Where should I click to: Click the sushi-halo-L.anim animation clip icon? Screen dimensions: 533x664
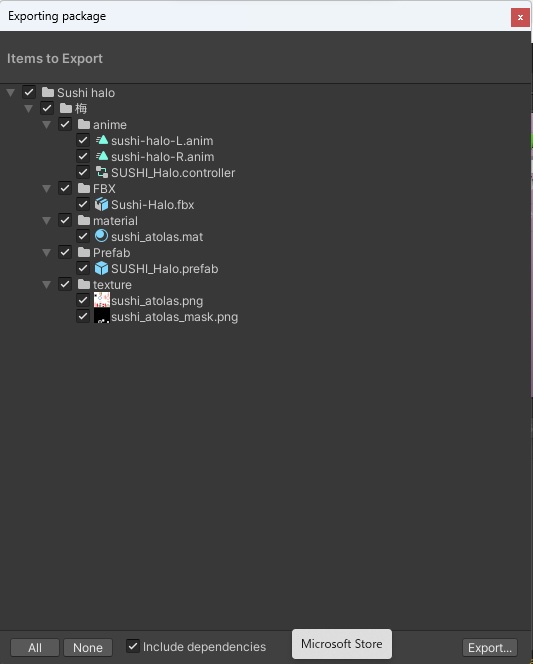click(x=102, y=140)
